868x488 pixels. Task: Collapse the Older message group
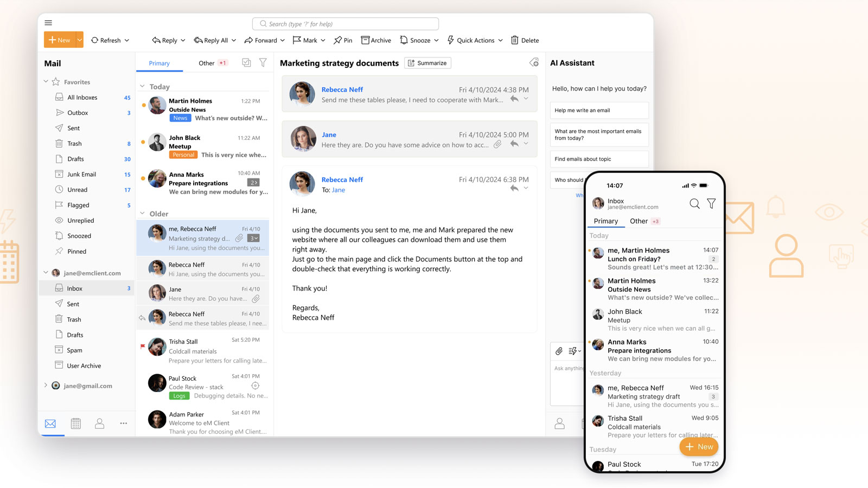[143, 213]
